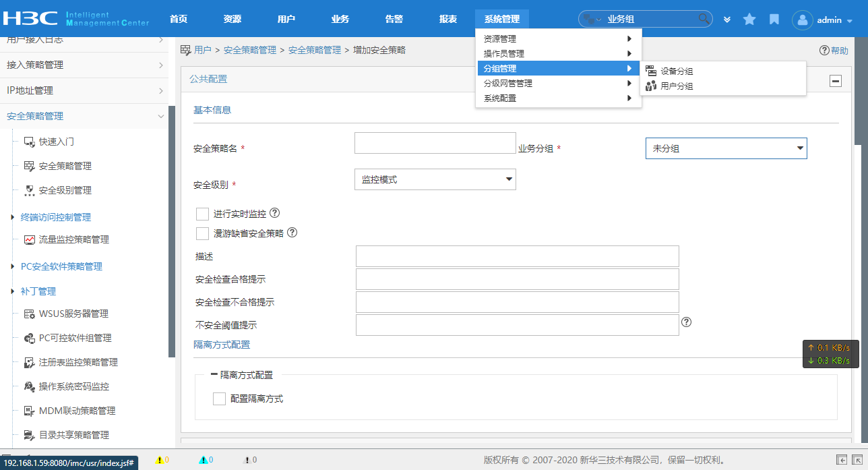868x470 pixels.
Task: Click the search magnifier icon
Action: click(x=704, y=19)
